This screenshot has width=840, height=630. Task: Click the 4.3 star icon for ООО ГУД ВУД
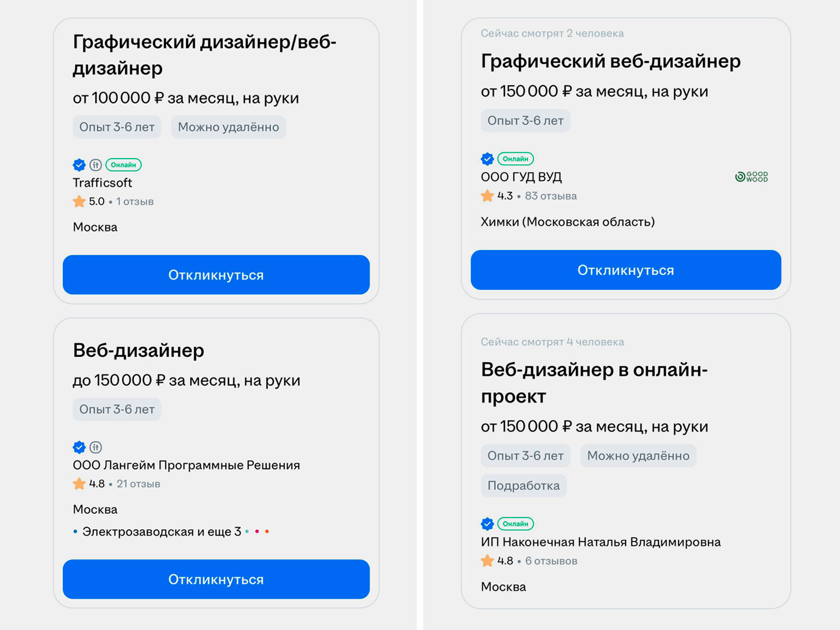[487, 196]
